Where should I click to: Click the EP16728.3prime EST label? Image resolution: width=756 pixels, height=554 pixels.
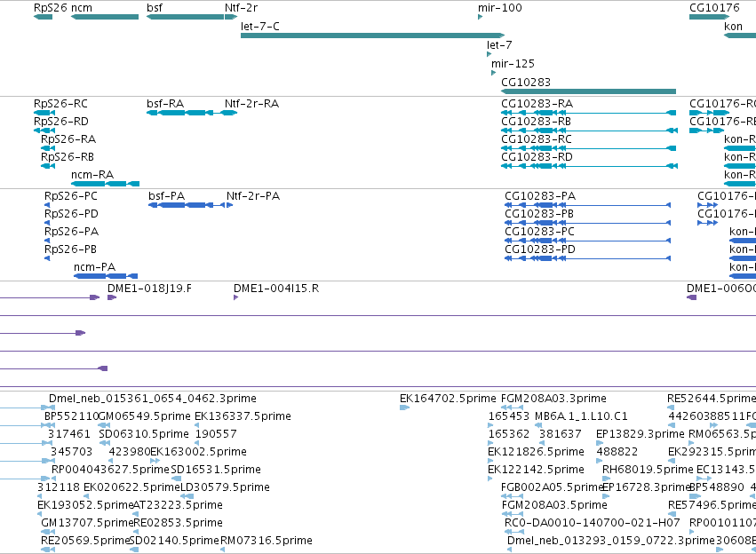(647, 487)
